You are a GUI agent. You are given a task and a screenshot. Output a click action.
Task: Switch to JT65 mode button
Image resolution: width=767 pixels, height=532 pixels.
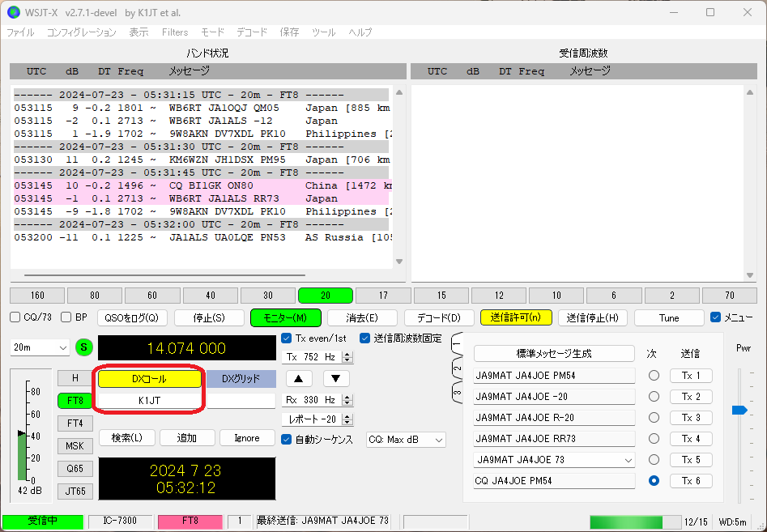click(x=75, y=491)
